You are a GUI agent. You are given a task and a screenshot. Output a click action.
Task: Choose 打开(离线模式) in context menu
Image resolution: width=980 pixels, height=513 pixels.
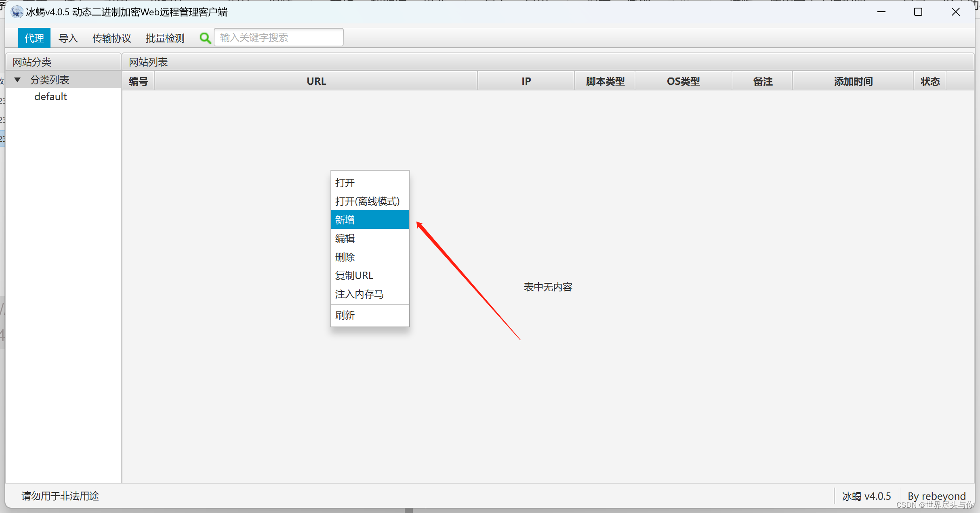tap(370, 201)
